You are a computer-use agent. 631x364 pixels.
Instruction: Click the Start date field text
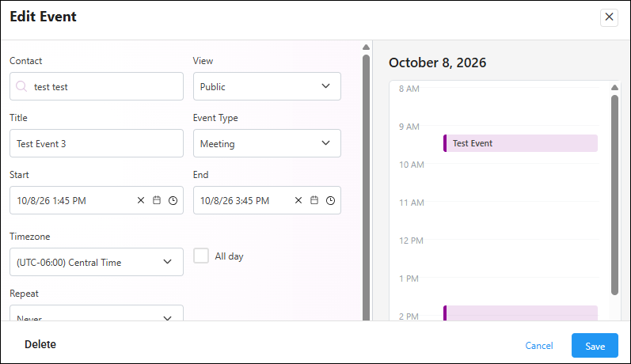[x=51, y=201]
